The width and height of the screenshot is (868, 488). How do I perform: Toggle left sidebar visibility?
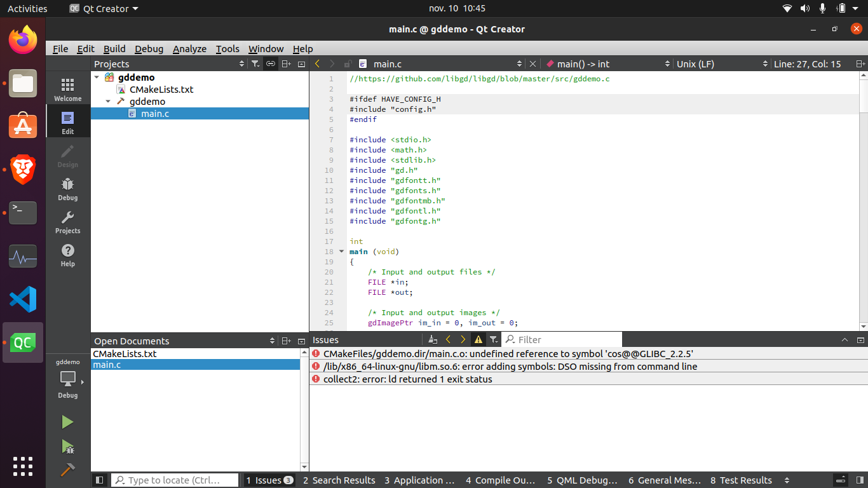[99, 480]
